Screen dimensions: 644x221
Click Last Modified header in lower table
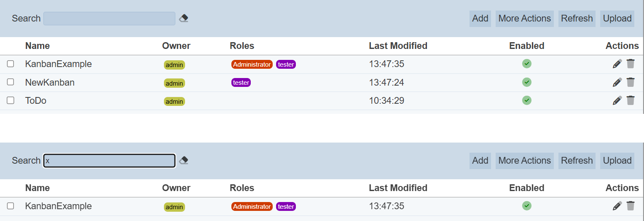[398, 188]
